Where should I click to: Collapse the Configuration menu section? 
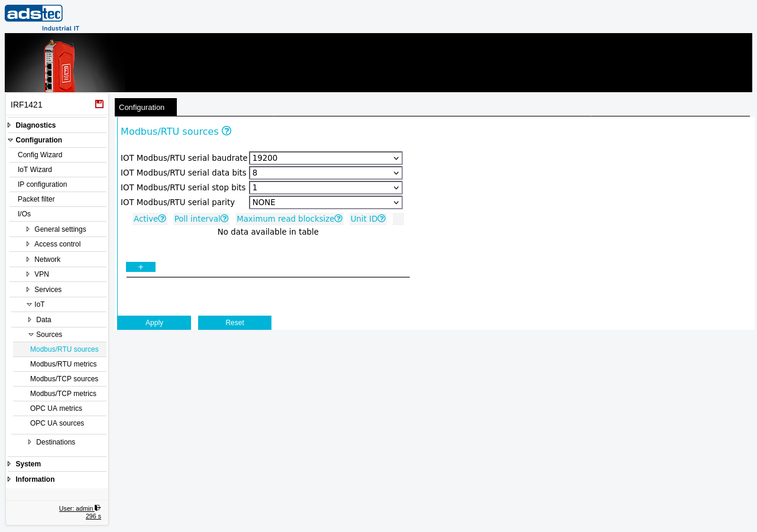pos(10,140)
